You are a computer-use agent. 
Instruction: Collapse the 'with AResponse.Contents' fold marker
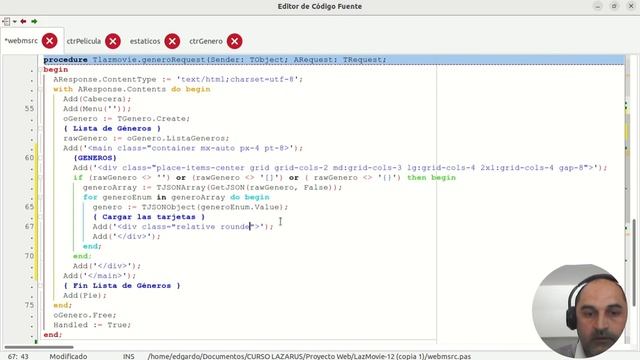(40, 89)
